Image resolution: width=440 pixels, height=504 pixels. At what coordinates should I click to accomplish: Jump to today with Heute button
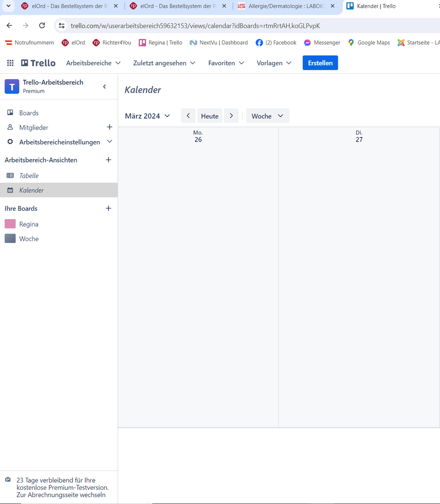tap(210, 116)
